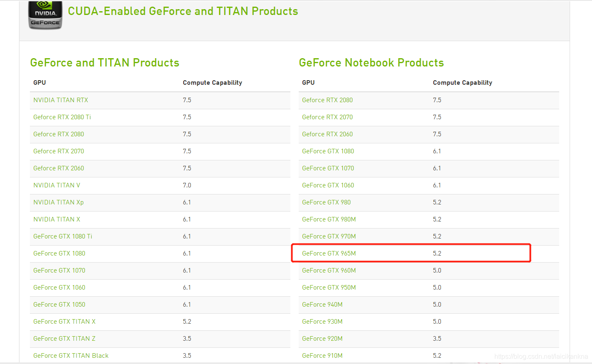Select the 7.5 value in the NVIDIA TITAN RTX row
Image resolution: width=592 pixels, height=364 pixels.
(187, 100)
